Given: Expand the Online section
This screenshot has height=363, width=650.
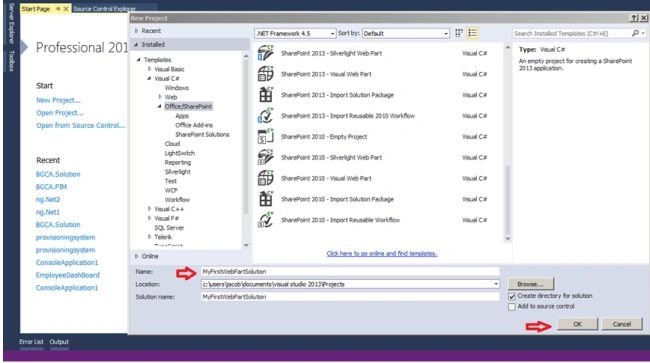Looking at the screenshot, I should pyautogui.click(x=136, y=256).
